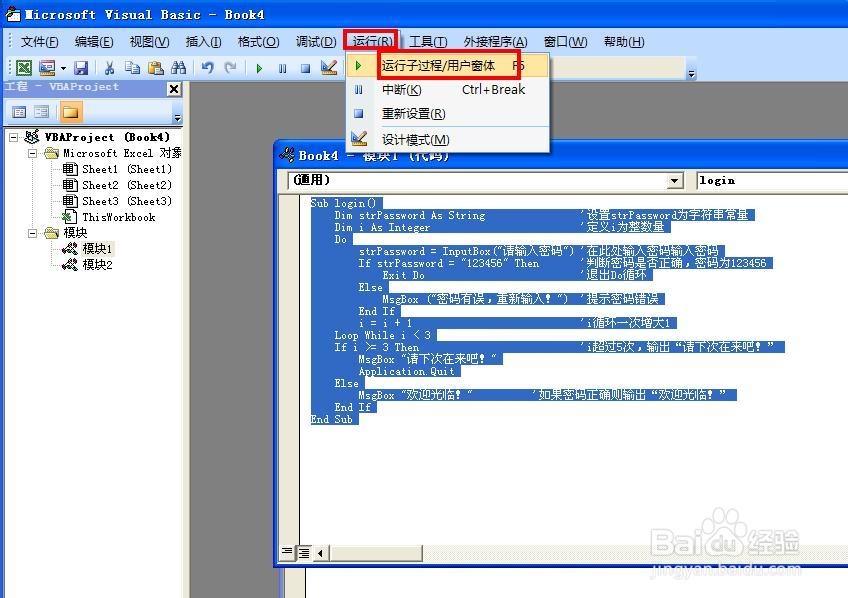Select 模块2 in project tree
The height and width of the screenshot is (598, 848).
point(97,264)
